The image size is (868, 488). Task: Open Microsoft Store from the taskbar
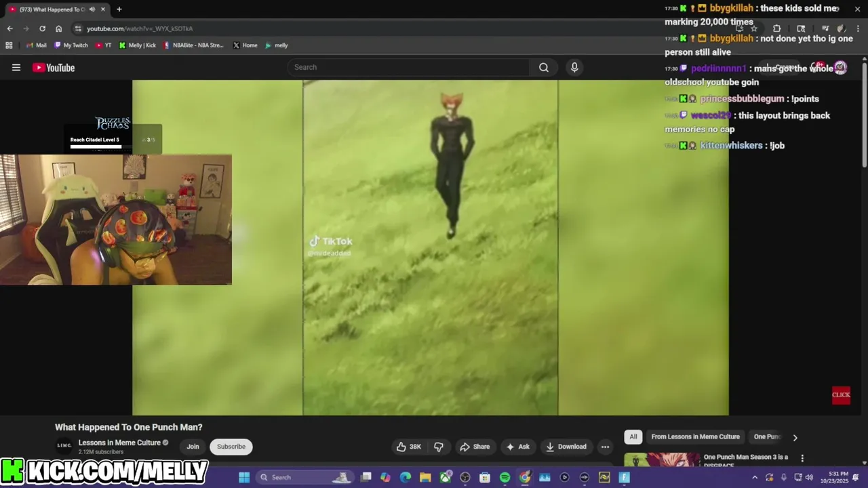(485, 477)
